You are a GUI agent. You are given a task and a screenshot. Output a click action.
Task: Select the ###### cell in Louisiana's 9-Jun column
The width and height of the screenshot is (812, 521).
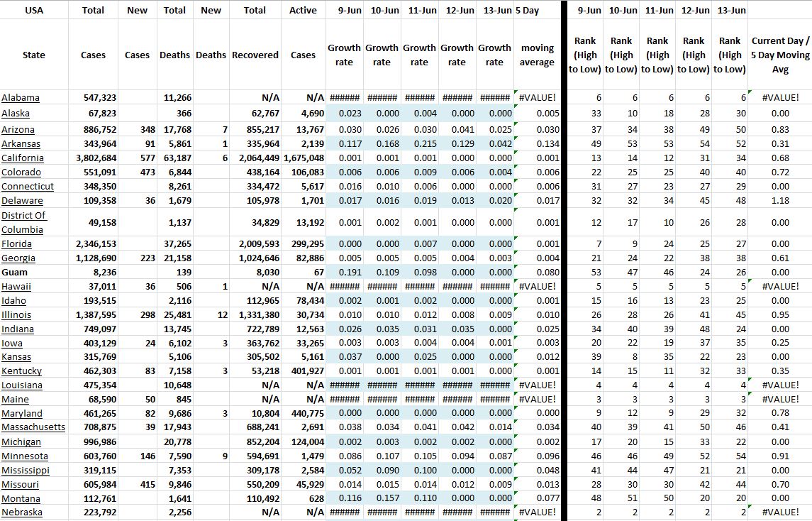click(345, 385)
